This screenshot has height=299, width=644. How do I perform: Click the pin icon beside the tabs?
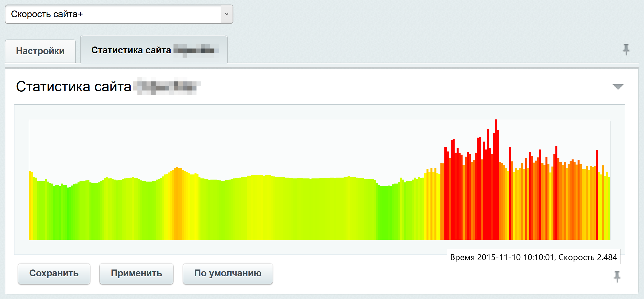[626, 49]
